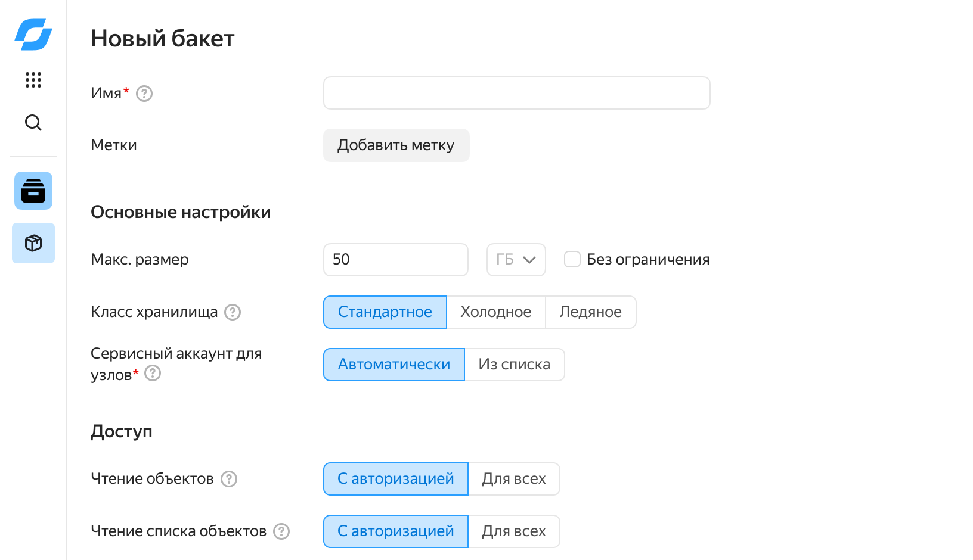Image resolution: width=973 pixels, height=560 pixels.
Task: Set Чтение объектов to Для всех
Action: point(514,479)
